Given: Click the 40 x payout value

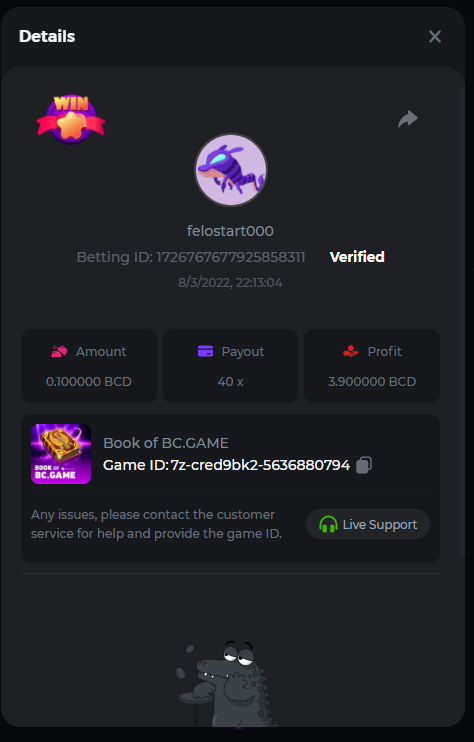Looking at the screenshot, I should tap(230, 381).
